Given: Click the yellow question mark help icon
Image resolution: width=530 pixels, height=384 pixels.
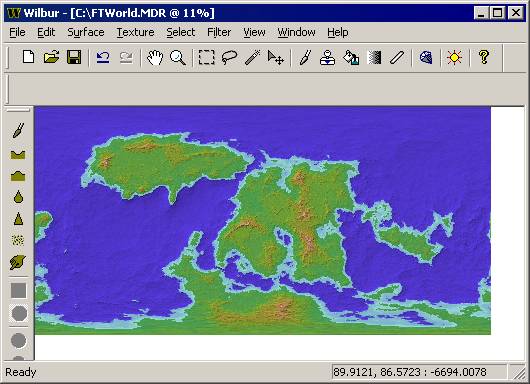Looking at the screenshot, I should click(484, 57).
